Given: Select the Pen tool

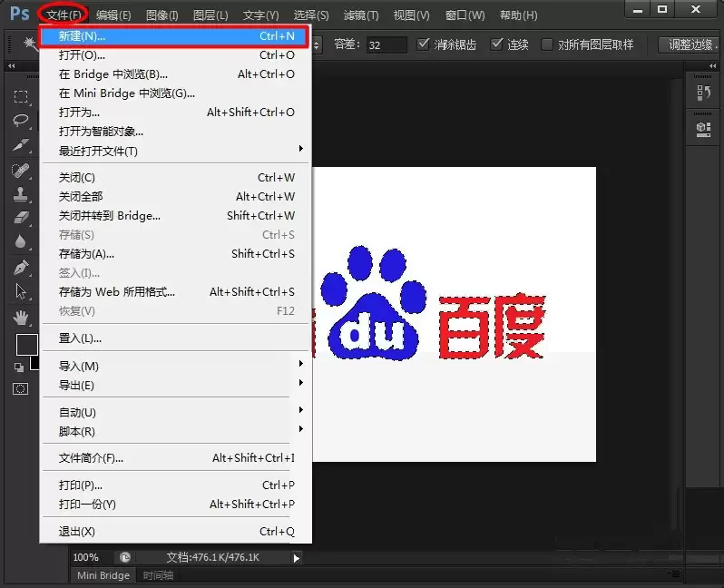Looking at the screenshot, I should [x=21, y=268].
